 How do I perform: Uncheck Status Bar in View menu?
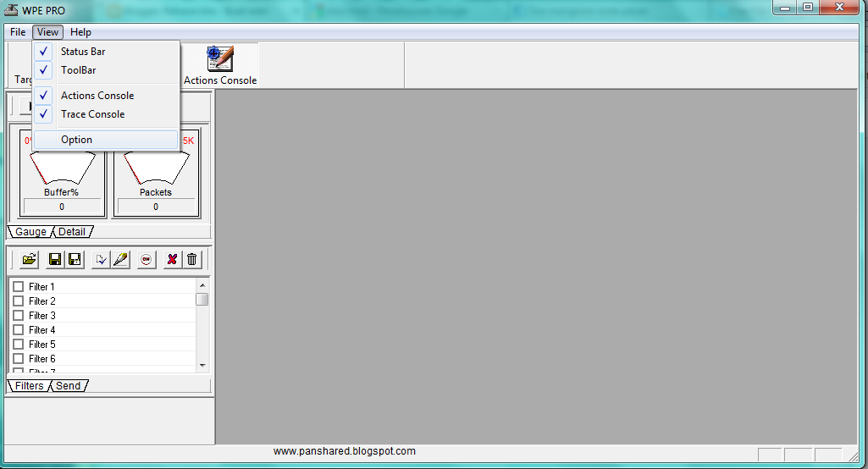point(106,52)
